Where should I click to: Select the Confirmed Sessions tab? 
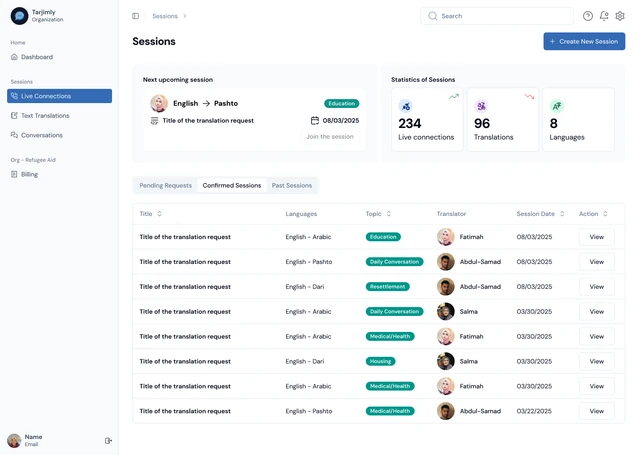coord(232,185)
